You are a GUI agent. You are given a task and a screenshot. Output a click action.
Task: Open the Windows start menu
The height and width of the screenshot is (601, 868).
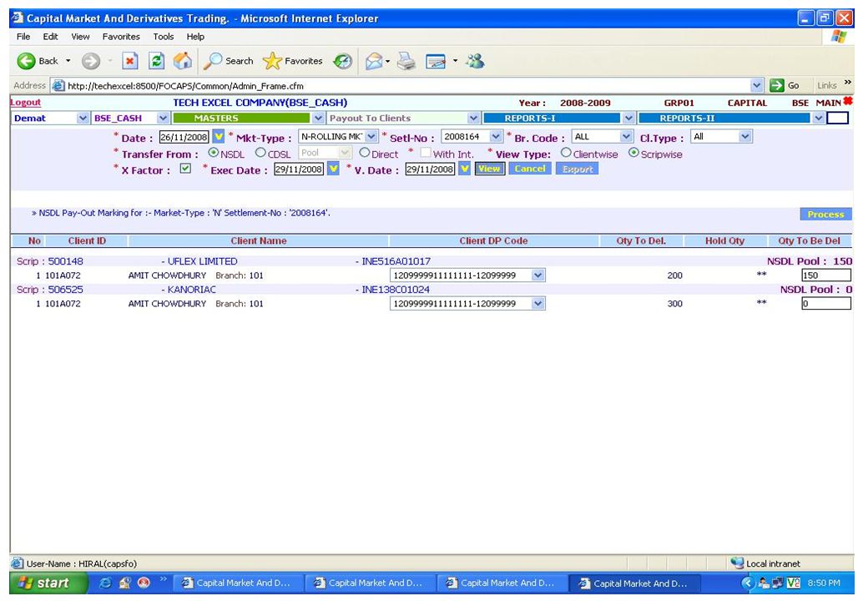click(48, 583)
